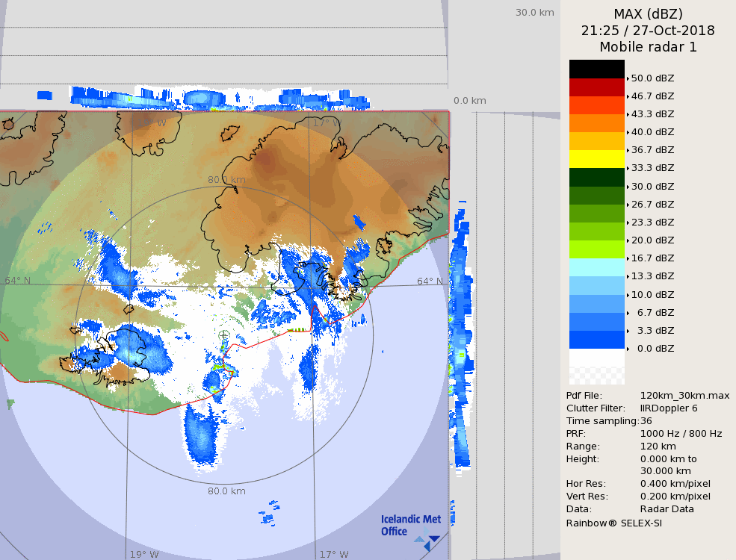The width and height of the screenshot is (736, 560).
Task: Click the arrow marker beside 33.3 dBZ
Action: (628, 168)
